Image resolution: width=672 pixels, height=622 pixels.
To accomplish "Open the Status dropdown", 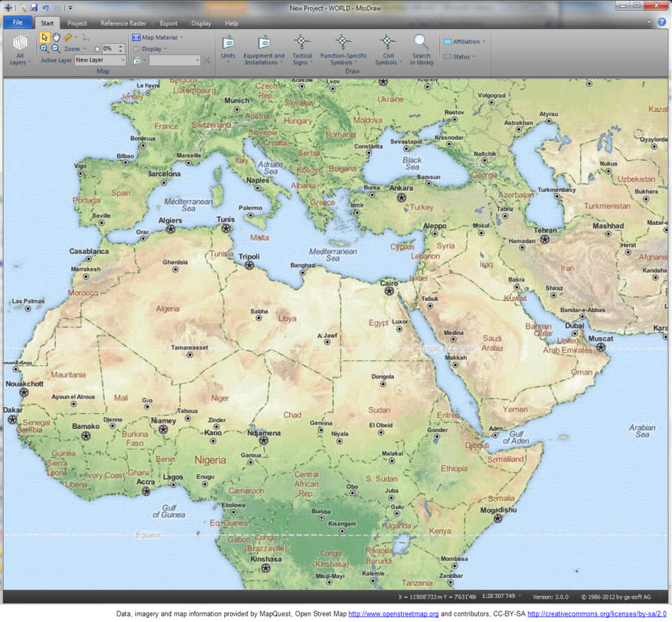I will pos(473,57).
